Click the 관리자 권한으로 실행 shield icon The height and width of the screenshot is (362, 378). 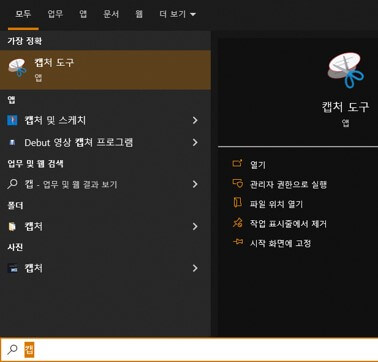click(x=237, y=184)
